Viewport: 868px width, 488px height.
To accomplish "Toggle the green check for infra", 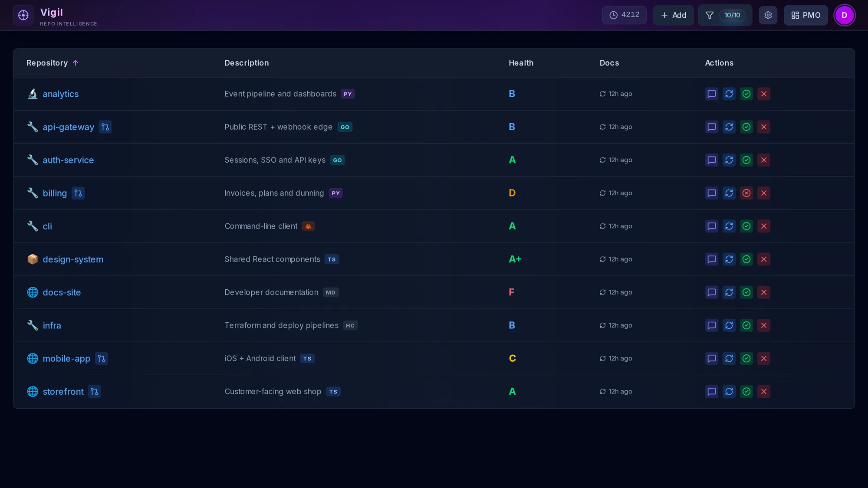I will click(746, 325).
